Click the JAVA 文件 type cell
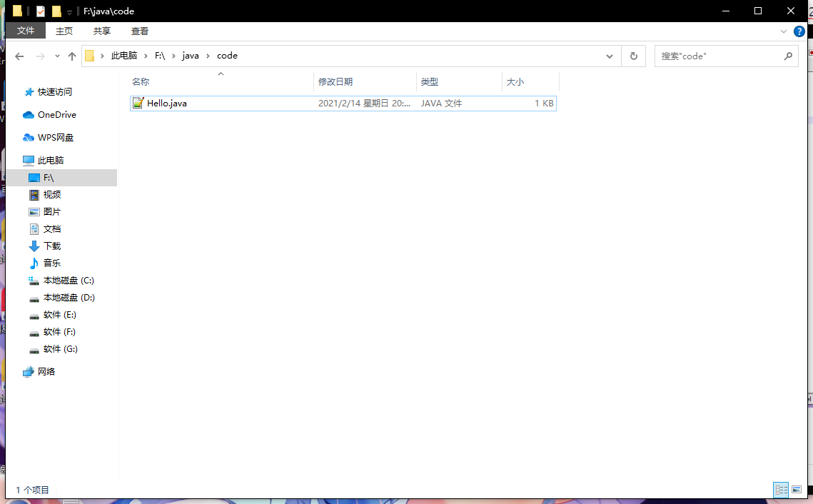Image resolution: width=813 pixels, height=504 pixels. [x=441, y=104]
